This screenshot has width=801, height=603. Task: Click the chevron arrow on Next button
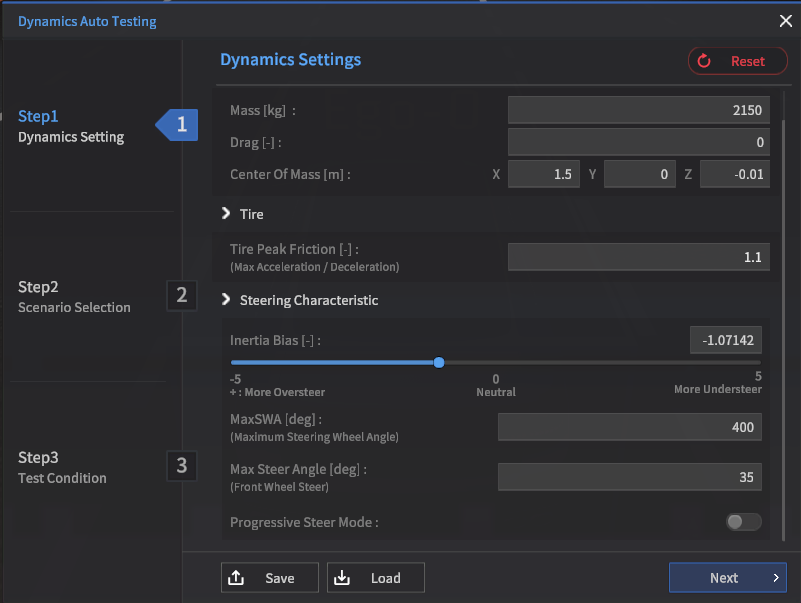[775, 578]
